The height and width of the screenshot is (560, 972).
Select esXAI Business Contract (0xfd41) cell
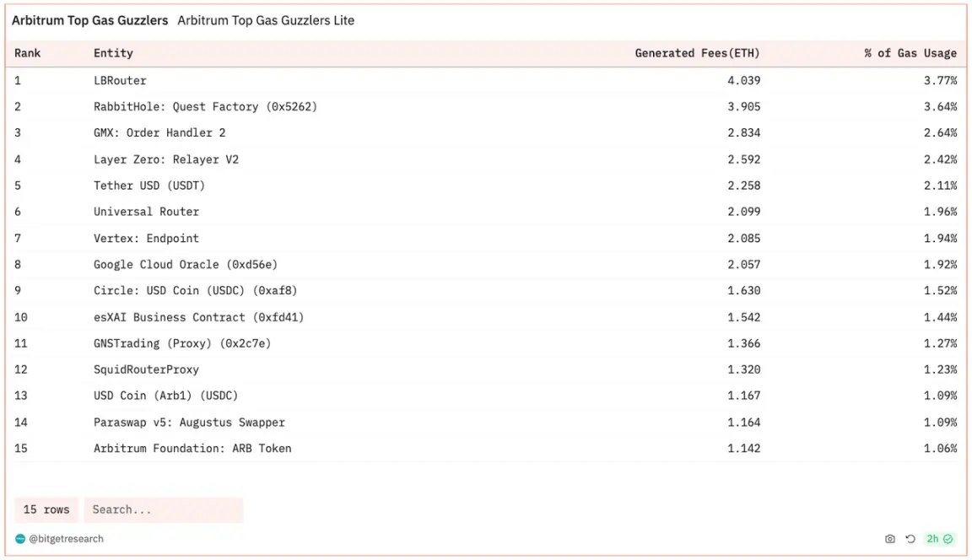tap(199, 317)
